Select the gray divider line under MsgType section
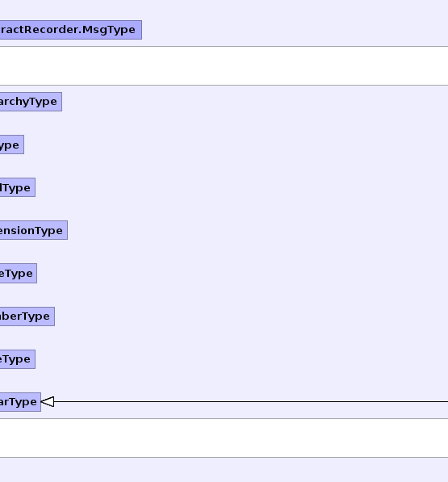Viewport: 448px width, 482px height. pyautogui.click(x=224, y=46)
